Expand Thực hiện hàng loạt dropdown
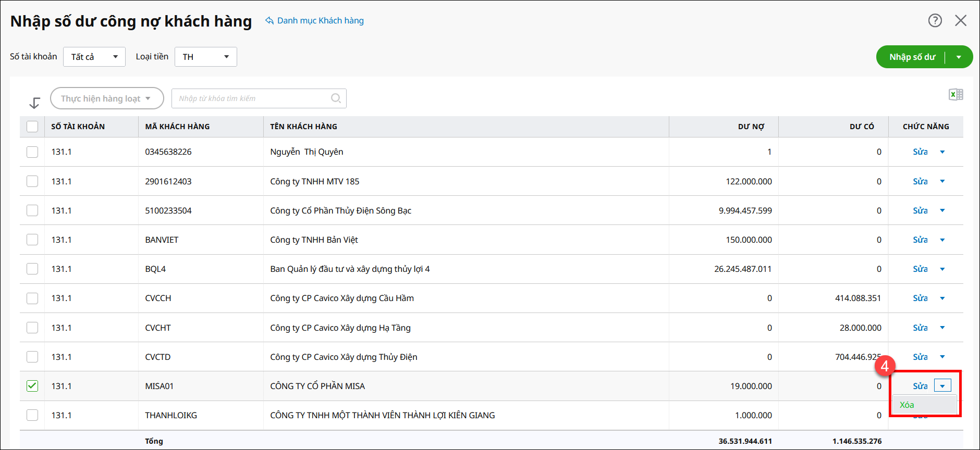The height and width of the screenshot is (450, 980). point(106,98)
